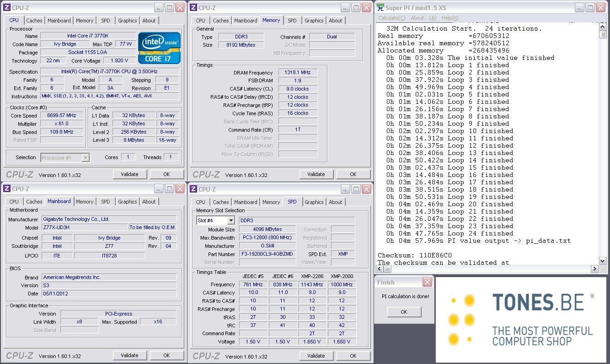Click the processor name Intel Core i7 3770K
The height and width of the screenshot is (364, 610).
click(x=88, y=36)
